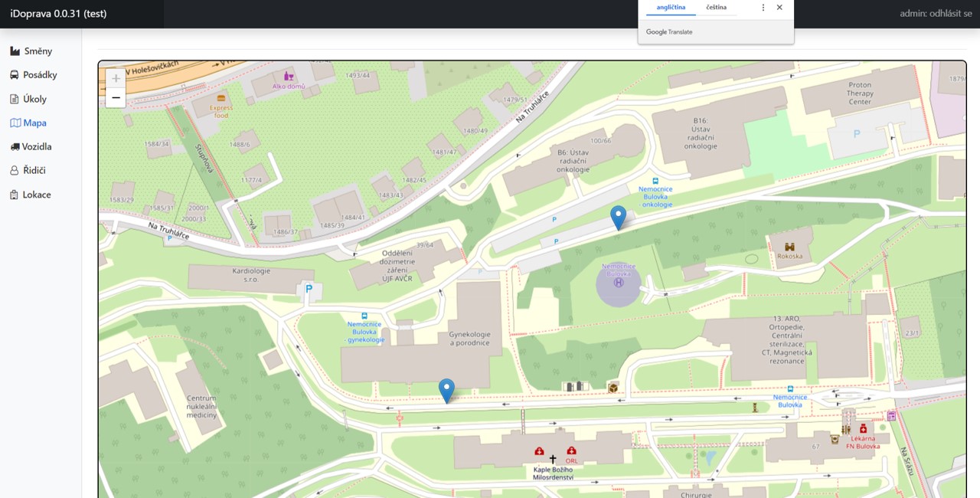This screenshot has width=980, height=498.
Task: Click the Kaple Božího Milosrdenství cross icon
Action: [553, 458]
